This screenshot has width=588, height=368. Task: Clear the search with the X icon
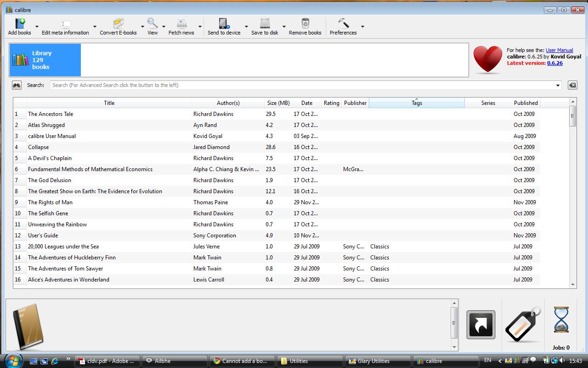[572, 85]
